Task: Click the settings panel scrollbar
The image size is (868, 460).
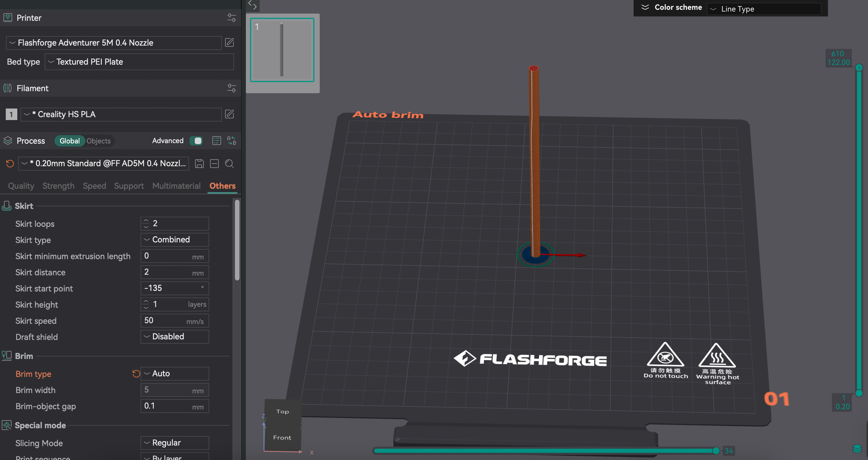Action: coord(237,240)
